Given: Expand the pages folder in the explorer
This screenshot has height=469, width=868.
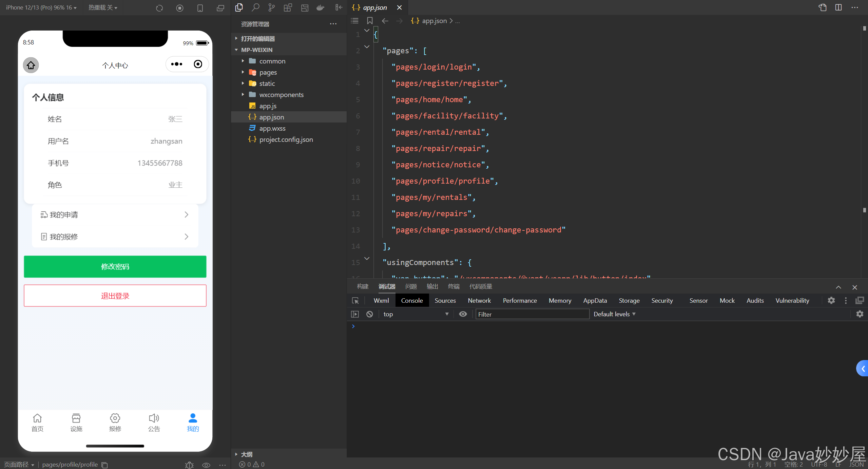Looking at the screenshot, I should 268,72.
